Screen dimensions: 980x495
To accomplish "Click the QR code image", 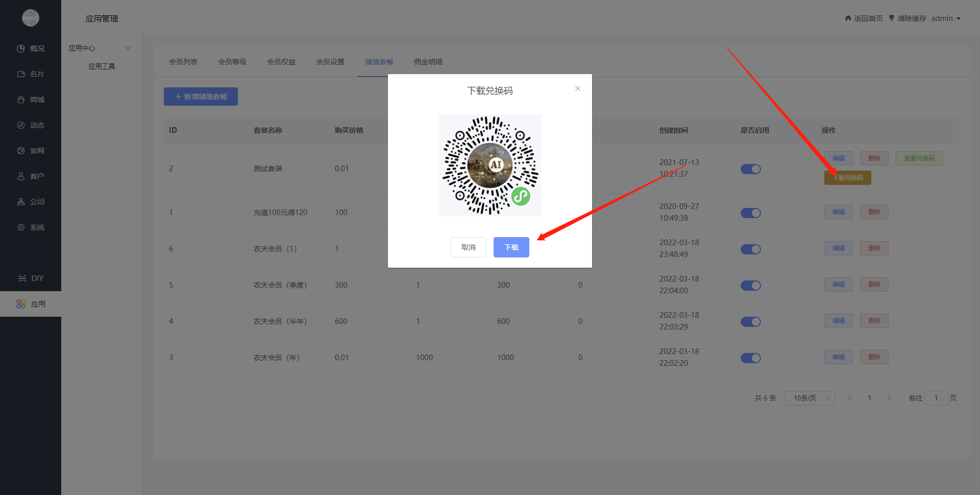I will [x=490, y=166].
